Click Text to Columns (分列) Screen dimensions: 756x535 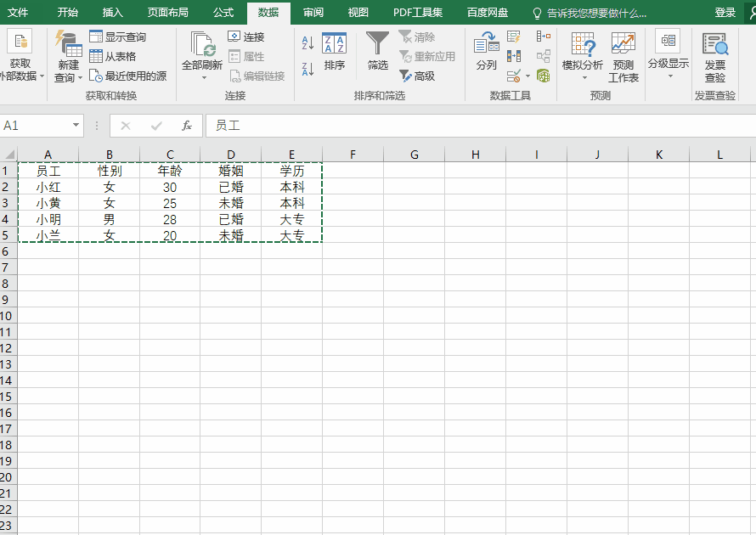pos(486,51)
